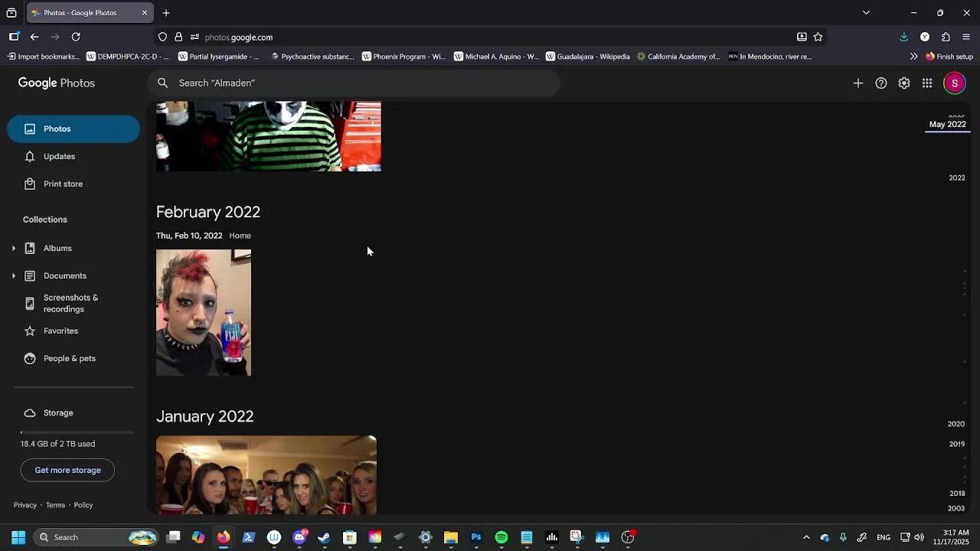The width and height of the screenshot is (980, 551).
Task: Close the Photos - Google Photos tab
Action: tap(145, 13)
